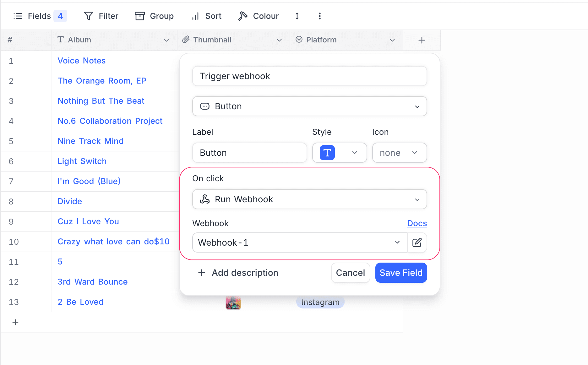Expand the Button field type dropdown

click(309, 106)
